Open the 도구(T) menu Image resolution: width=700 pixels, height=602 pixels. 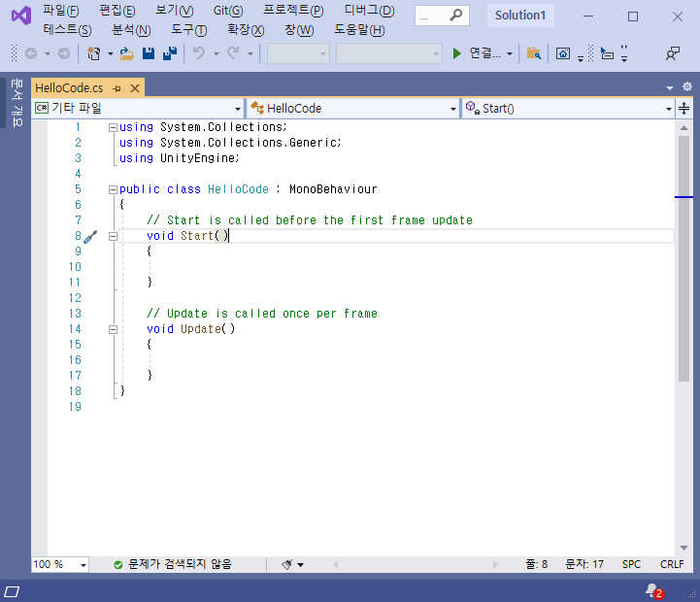(x=189, y=30)
